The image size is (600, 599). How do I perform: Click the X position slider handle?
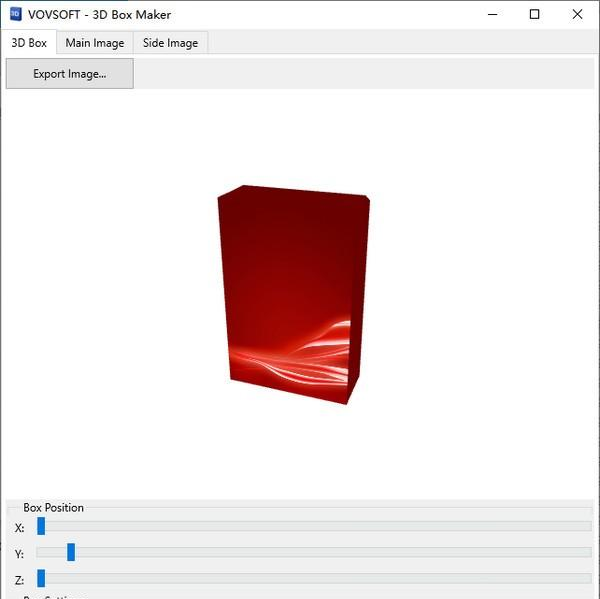tap(41, 526)
